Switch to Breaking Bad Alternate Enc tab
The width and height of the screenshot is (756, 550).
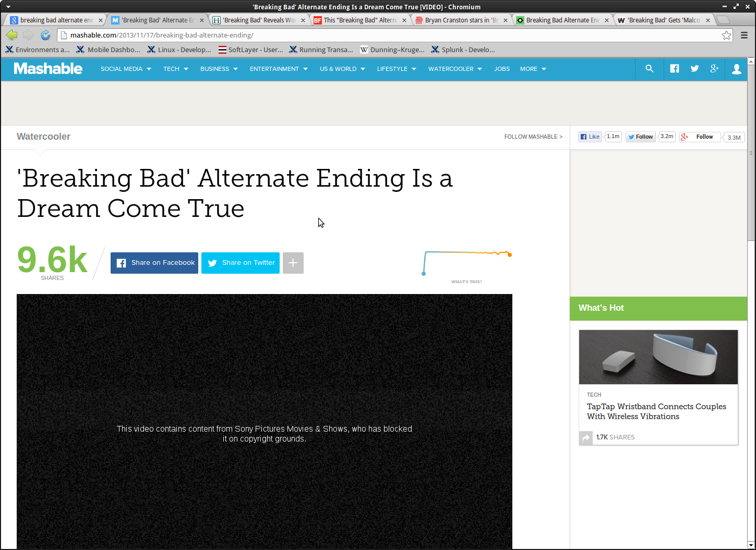pyautogui.click(x=562, y=20)
